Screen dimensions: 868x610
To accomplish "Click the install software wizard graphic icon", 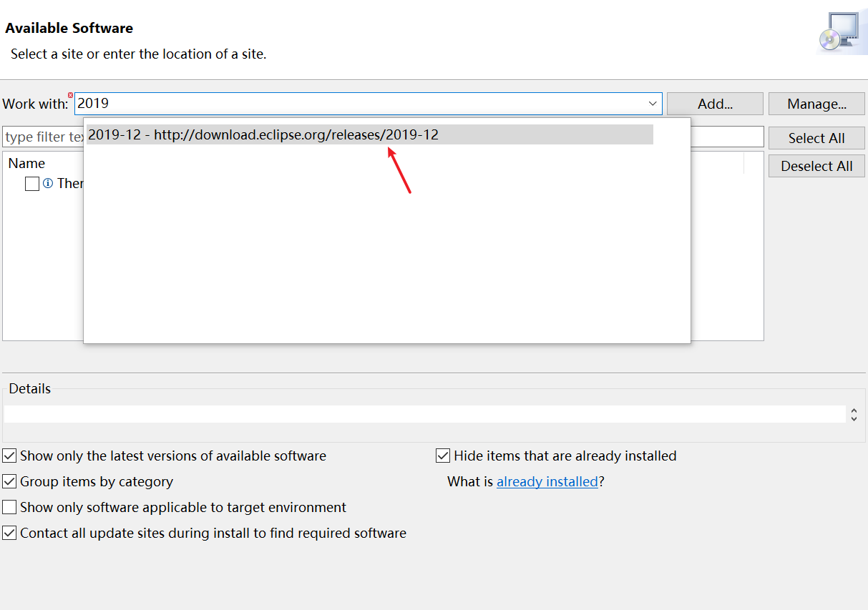I will coord(842,31).
